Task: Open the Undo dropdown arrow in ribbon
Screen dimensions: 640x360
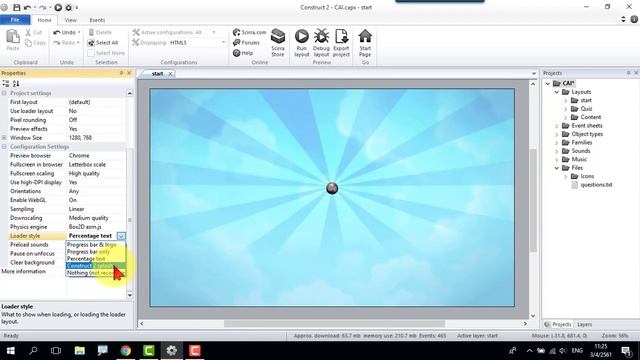Action: click(x=79, y=32)
